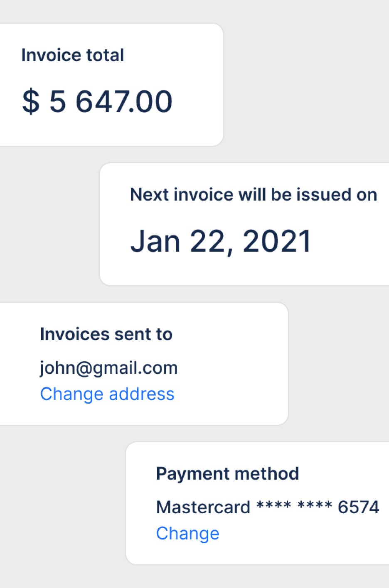Click the Jan 22, 2021 date
The width and height of the screenshot is (389, 588).
[x=221, y=241]
